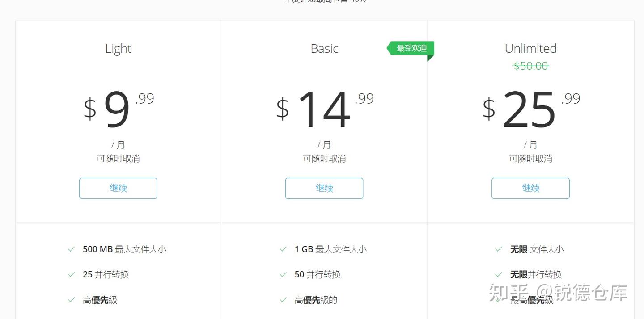Click checkmark icon beside 无限 文件大小
This screenshot has height=319, width=644.
[499, 249]
